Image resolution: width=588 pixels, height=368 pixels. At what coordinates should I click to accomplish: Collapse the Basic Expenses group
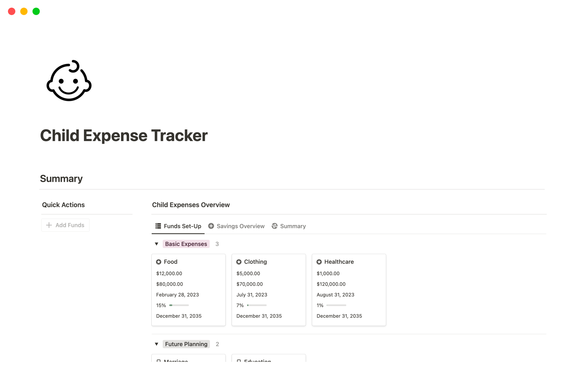click(x=156, y=243)
